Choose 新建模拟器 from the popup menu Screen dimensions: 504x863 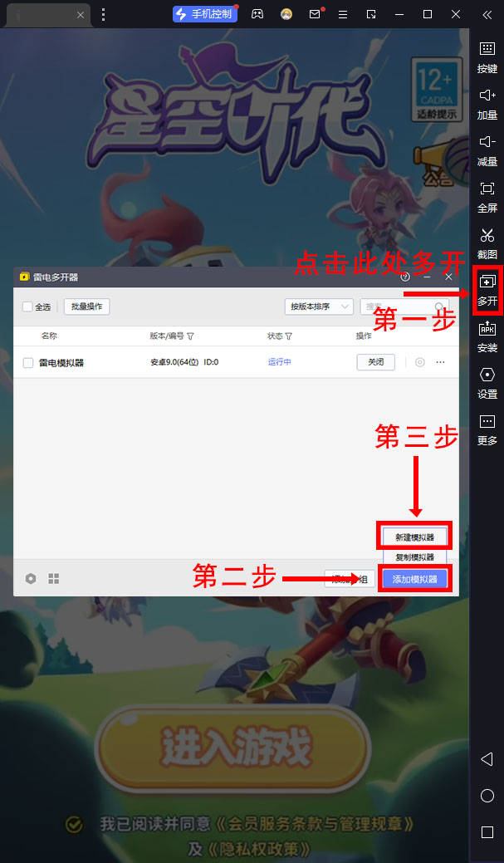415,537
